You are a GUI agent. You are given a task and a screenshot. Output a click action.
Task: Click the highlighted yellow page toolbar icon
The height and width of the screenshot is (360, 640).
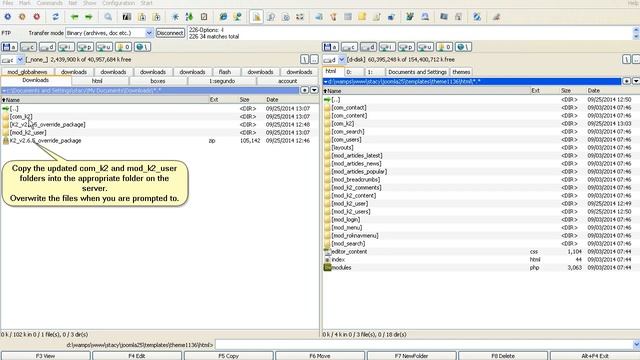tap(256, 17)
